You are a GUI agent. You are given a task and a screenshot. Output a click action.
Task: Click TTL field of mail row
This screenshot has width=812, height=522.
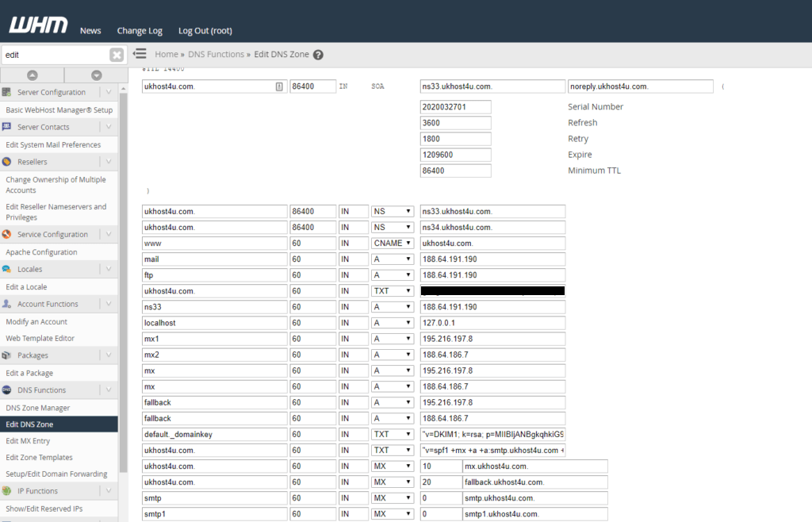point(312,259)
